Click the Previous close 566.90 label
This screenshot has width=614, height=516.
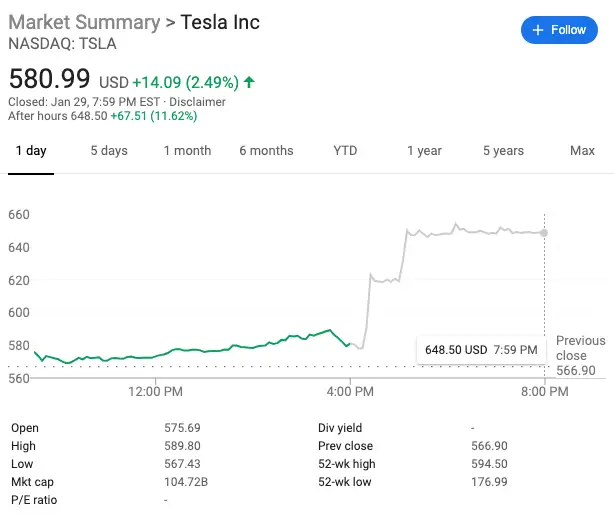(580, 355)
